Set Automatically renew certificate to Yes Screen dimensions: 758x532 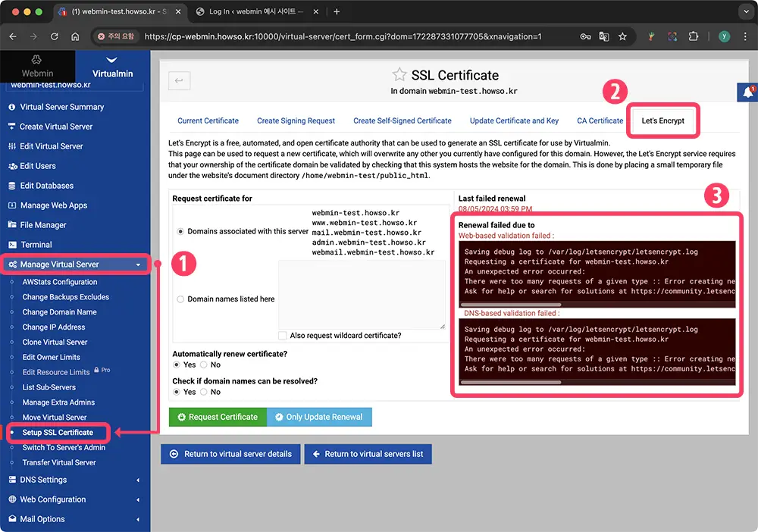point(177,365)
